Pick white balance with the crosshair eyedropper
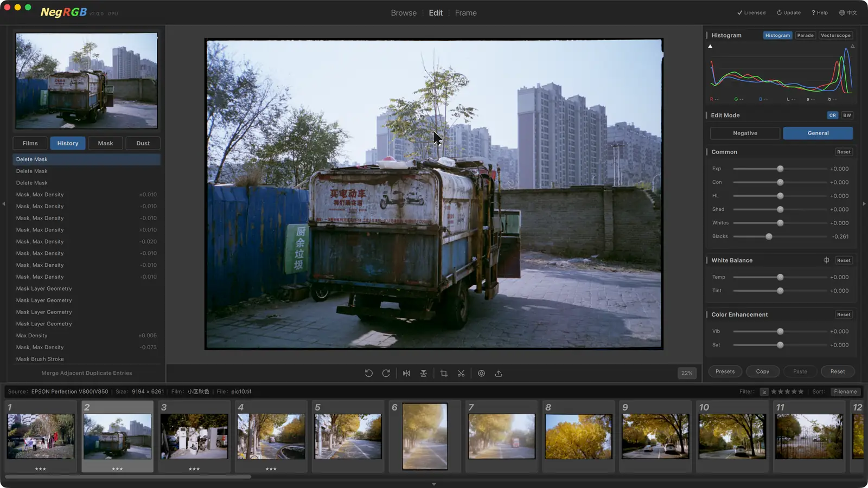868x488 pixels. [827, 260]
